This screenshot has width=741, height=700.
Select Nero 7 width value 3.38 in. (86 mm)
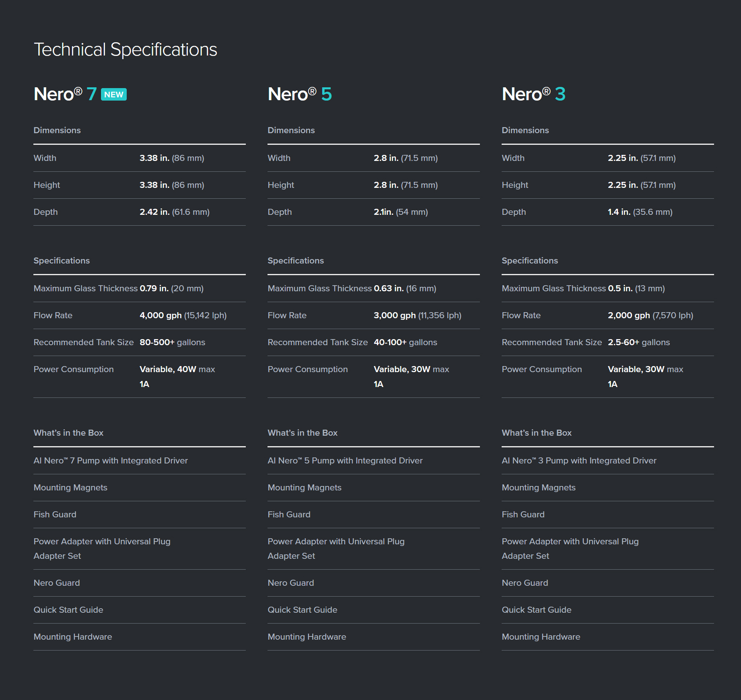point(172,158)
